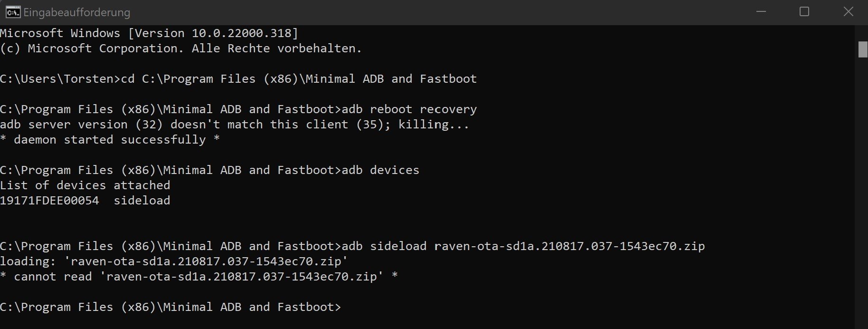Click the 'adb reboot recovery' command text
The image size is (868, 329).
tap(409, 109)
